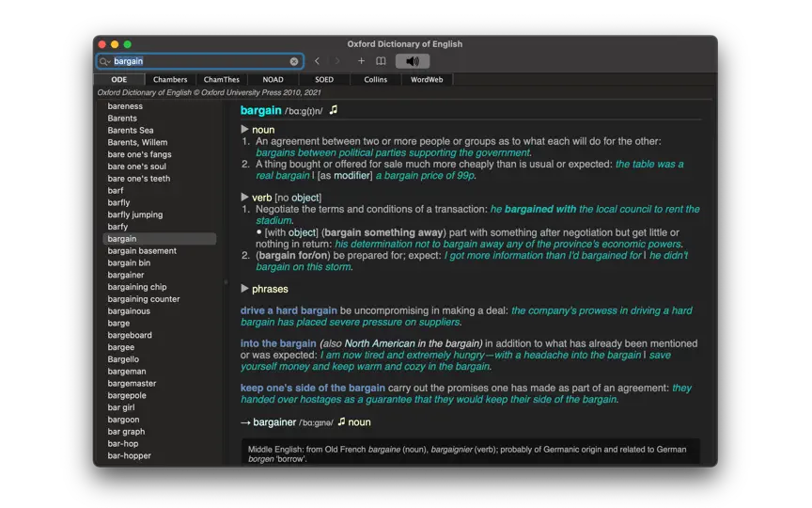Select 'bar-hopper' entry

pos(130,455)
